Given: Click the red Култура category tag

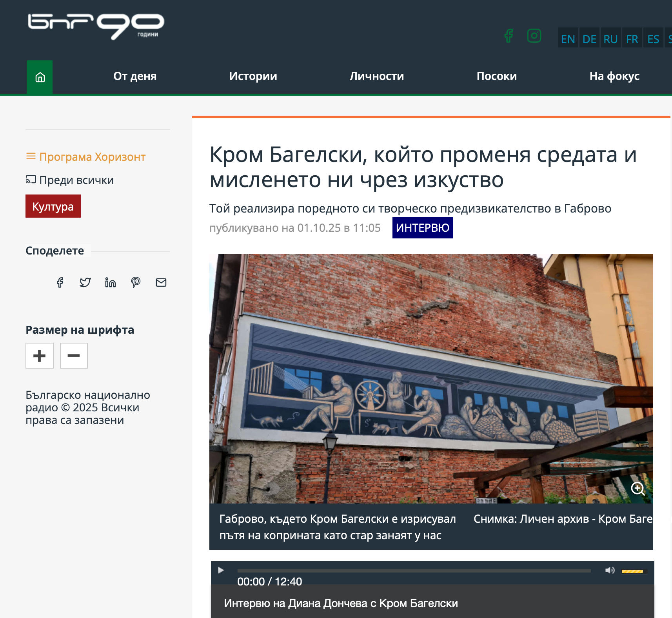Looking at the screenshot, I should [53, 206].
